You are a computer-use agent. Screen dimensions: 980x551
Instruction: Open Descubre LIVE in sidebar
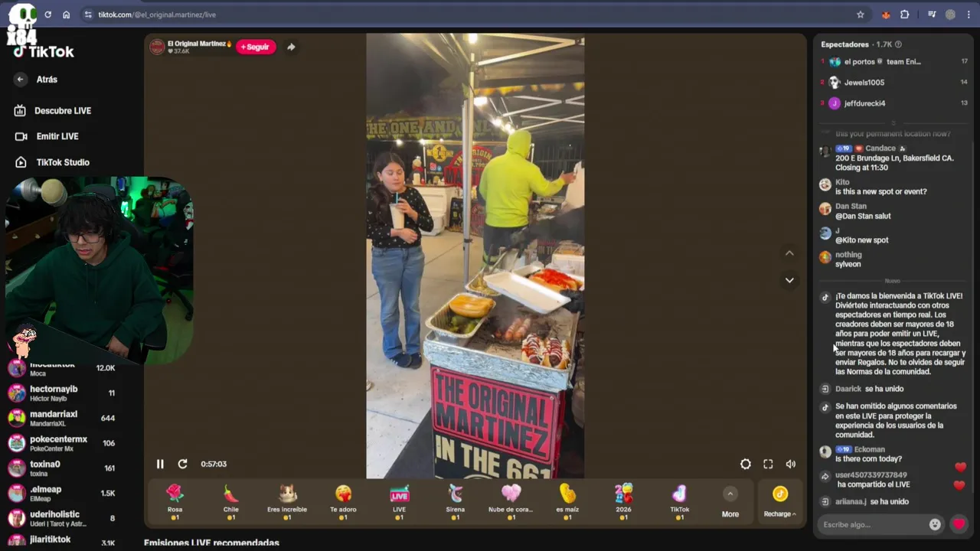[53, 111]
